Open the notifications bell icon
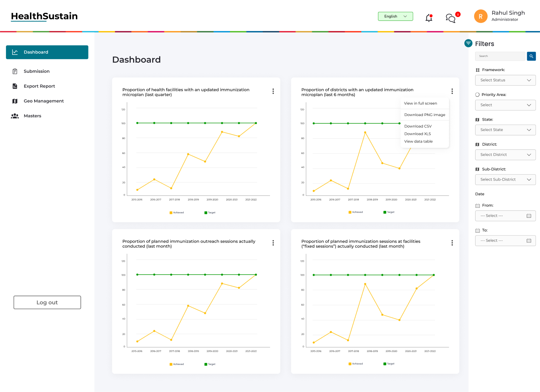540x392 pixels. [x=429, y=18]
